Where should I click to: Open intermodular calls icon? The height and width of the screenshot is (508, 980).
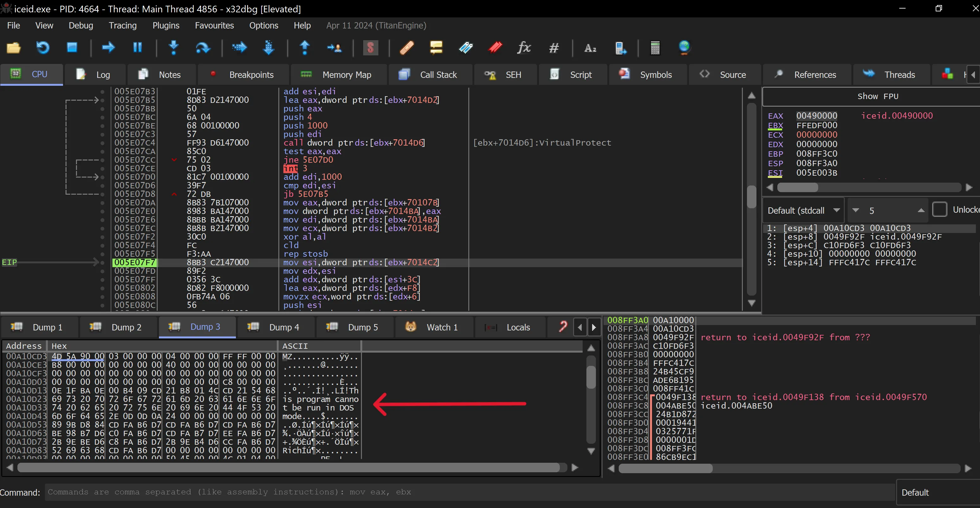click(621, 48)
